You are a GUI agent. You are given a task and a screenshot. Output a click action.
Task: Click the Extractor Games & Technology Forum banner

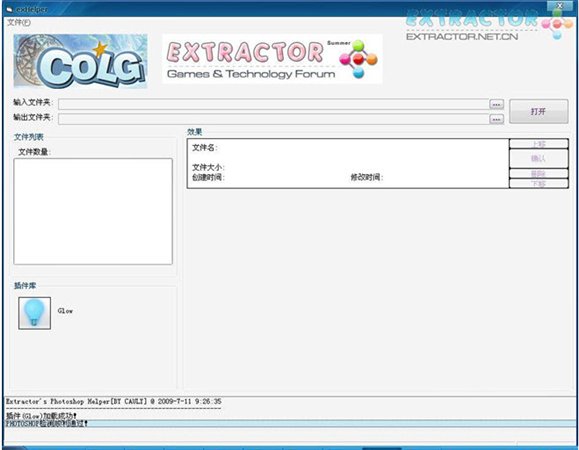pos(272,59)
